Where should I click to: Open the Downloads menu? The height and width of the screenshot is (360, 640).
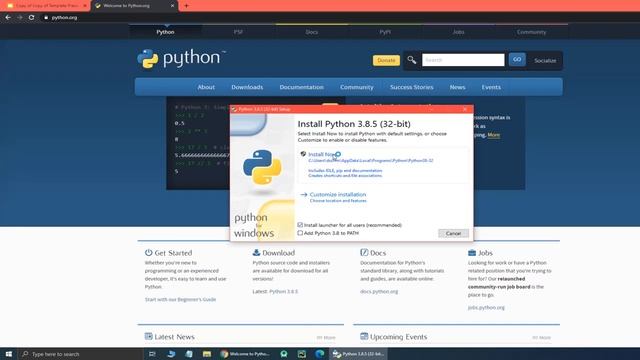coord(247,87)
